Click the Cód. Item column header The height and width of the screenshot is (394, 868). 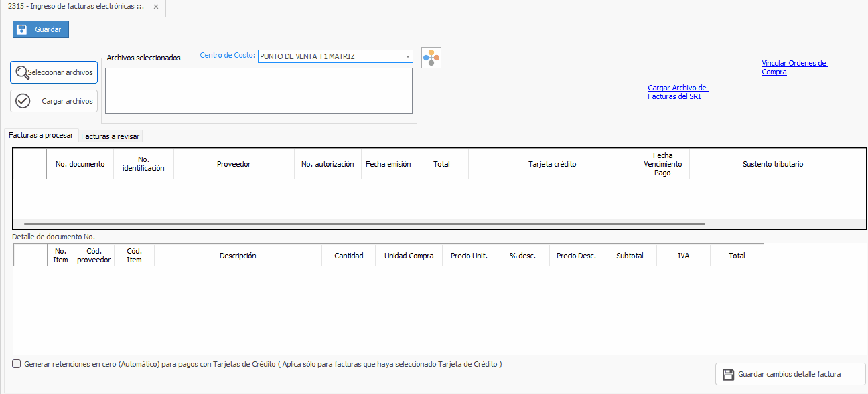coord(134,256)
